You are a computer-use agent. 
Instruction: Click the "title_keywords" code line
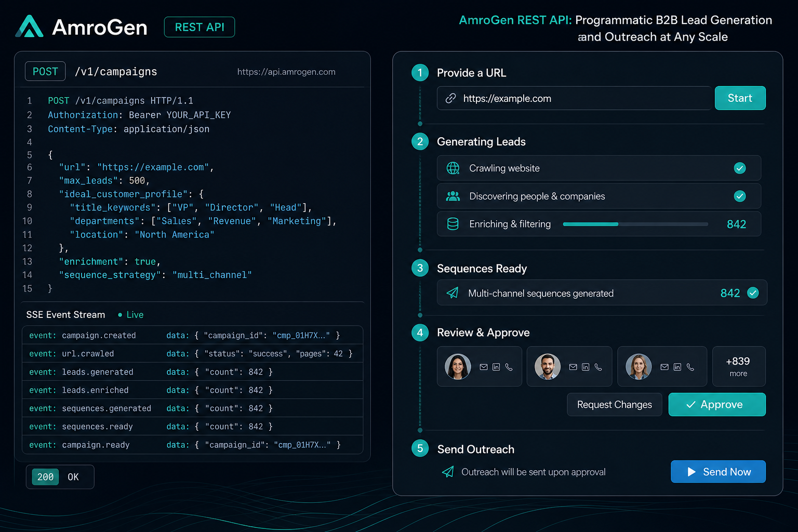click(191, 208)
